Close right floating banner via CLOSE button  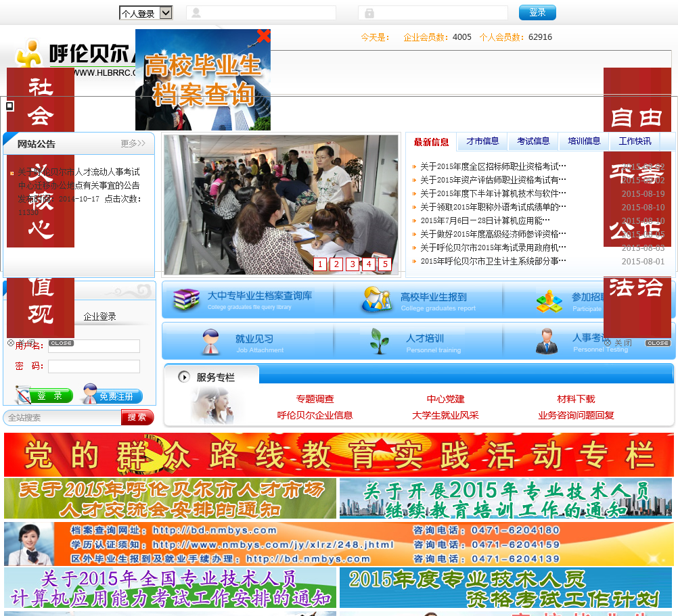click(658, 343)
